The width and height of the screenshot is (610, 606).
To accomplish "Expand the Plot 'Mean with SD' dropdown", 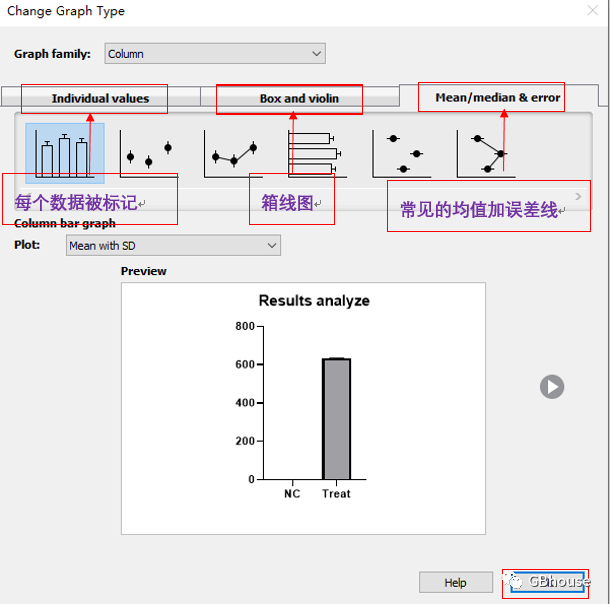I will (173, 245).
